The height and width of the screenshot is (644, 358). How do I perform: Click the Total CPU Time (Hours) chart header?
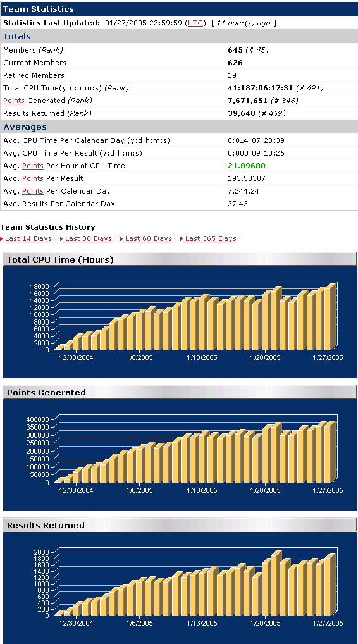pos(180,259)
